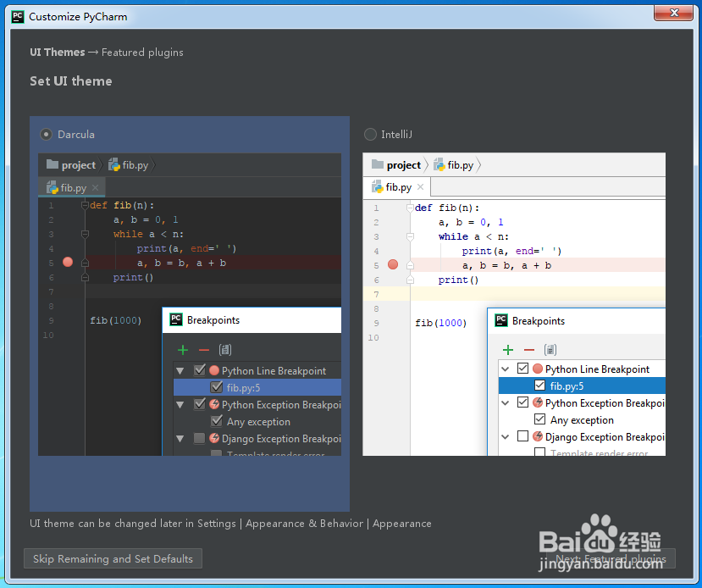The image size is (702, 588).
Task: Close the Customize PyCharm window
Action: (x=674, y=13)
